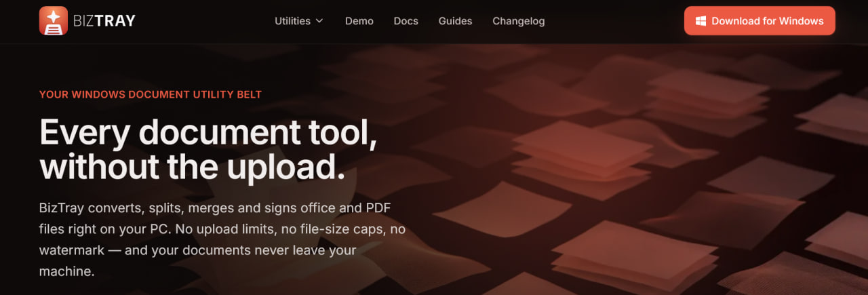Click the BIZTRAY brand name text
This screenshot has width=868, height=295.
pyautogui.click(x=104, y=21)
